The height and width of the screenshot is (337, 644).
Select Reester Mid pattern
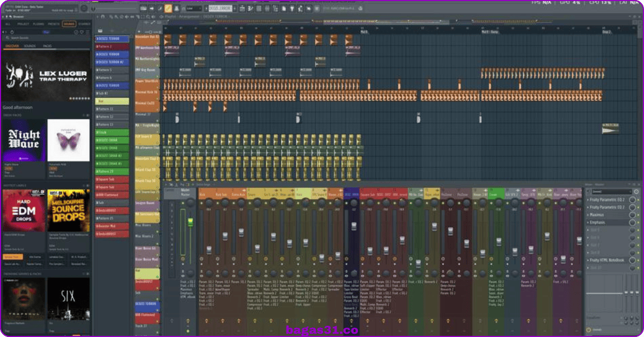112,226
